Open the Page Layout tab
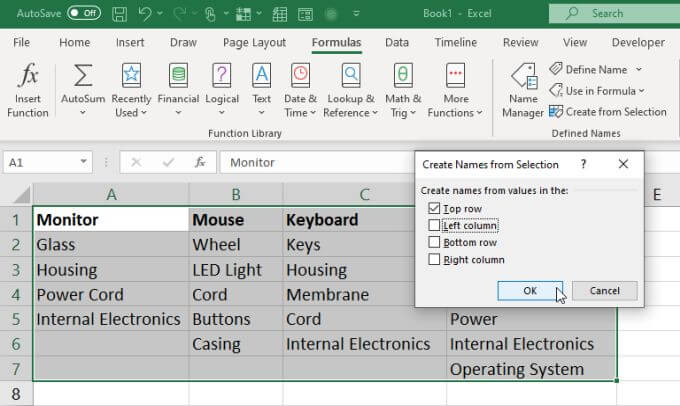The height and width of the screenshot is (406, 680). pyautogui.click(x=254, y=43)
